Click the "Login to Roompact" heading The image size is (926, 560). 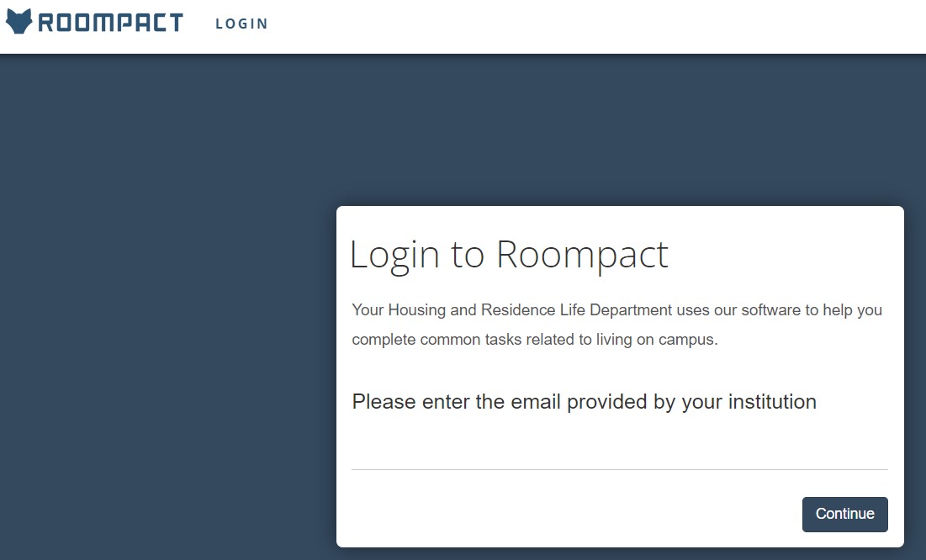(509, 254)
